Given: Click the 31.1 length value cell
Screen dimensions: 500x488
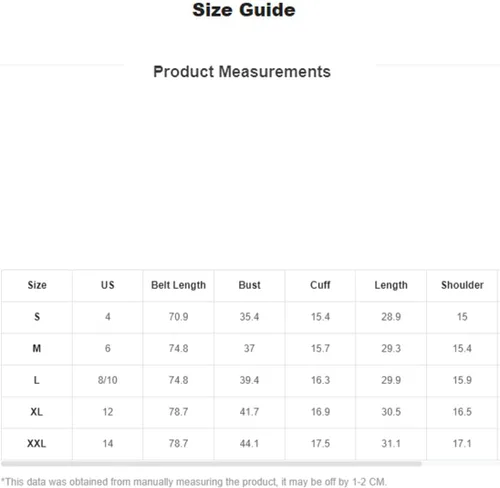Looking at the screenshot, I should tap(391, 443).
